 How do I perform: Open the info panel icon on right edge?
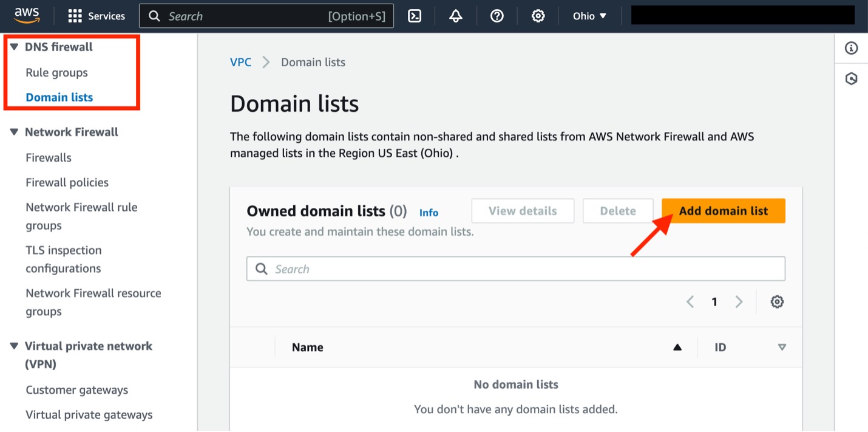(852, 48)
